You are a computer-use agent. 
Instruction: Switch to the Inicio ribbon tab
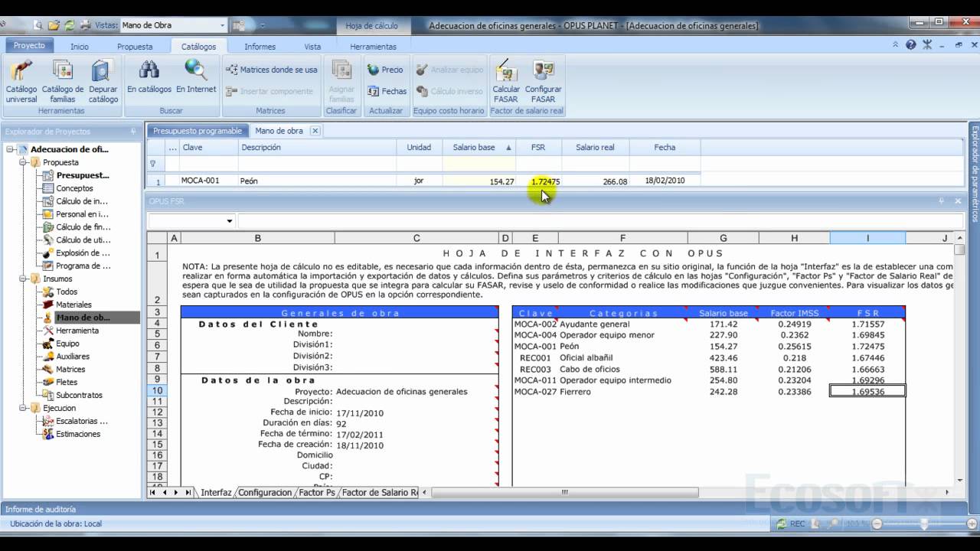80,47
